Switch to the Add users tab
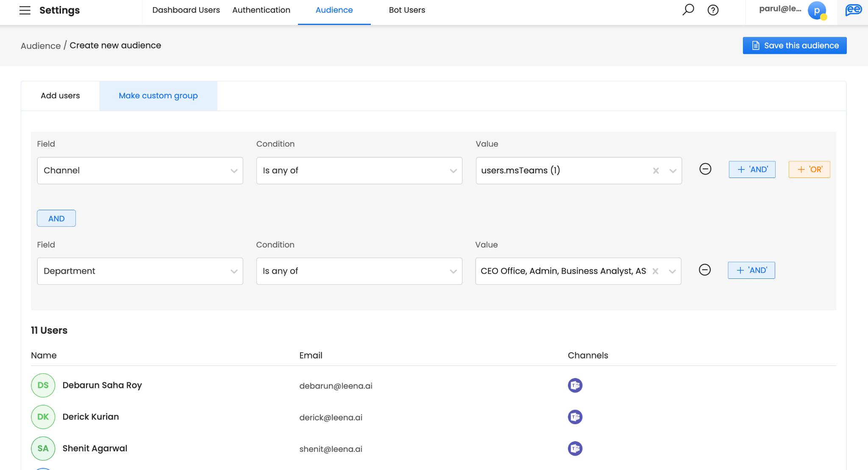 coord(60,96)
